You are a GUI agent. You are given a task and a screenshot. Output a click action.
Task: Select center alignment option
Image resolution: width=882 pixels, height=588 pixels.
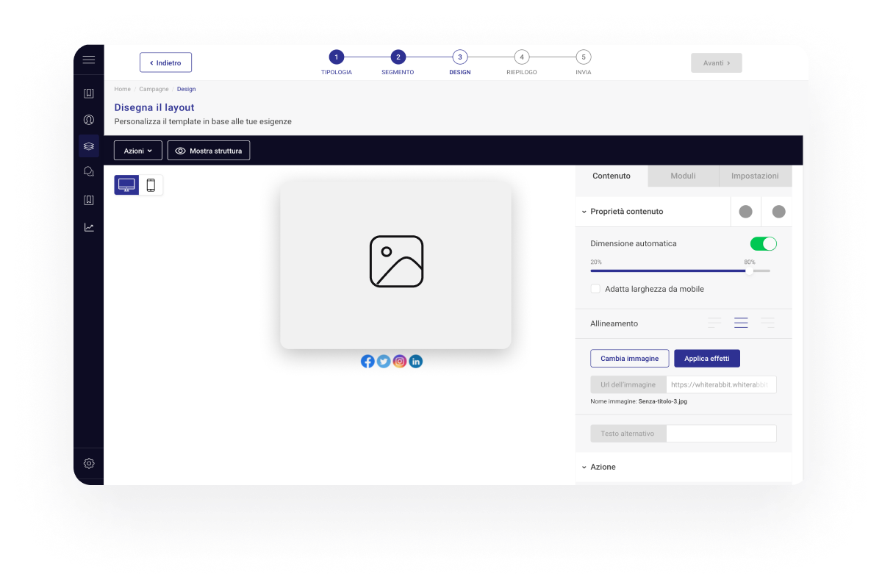741,323
